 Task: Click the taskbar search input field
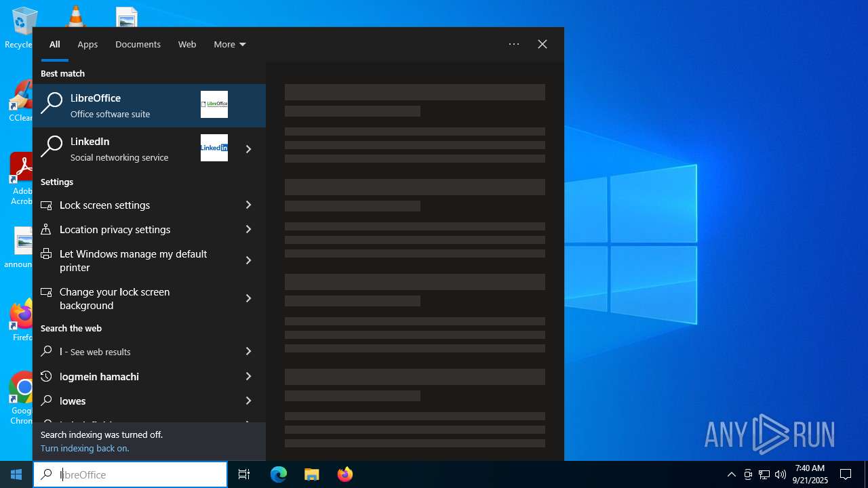130,474
